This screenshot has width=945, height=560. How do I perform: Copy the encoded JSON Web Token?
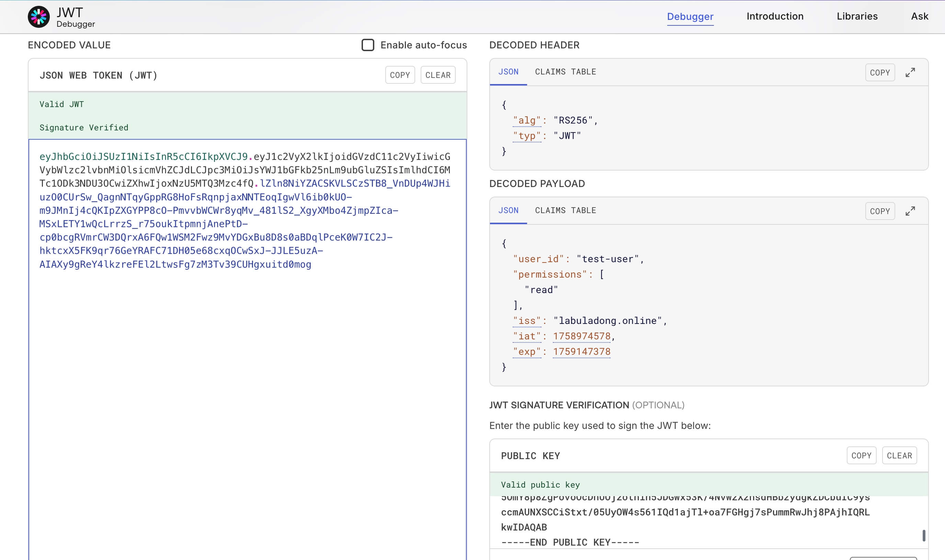[400, 75]
